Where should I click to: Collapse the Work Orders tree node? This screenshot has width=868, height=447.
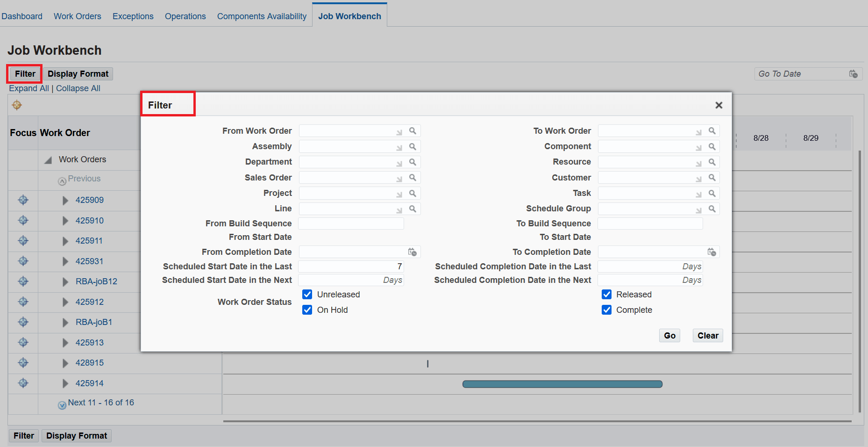48,159
